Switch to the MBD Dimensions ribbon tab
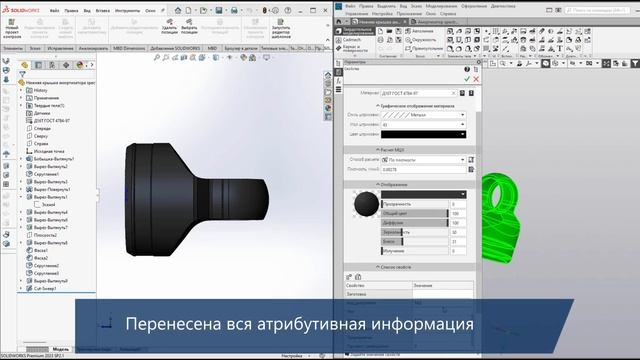This screenshot has width=640, height=360. (129, 48)
